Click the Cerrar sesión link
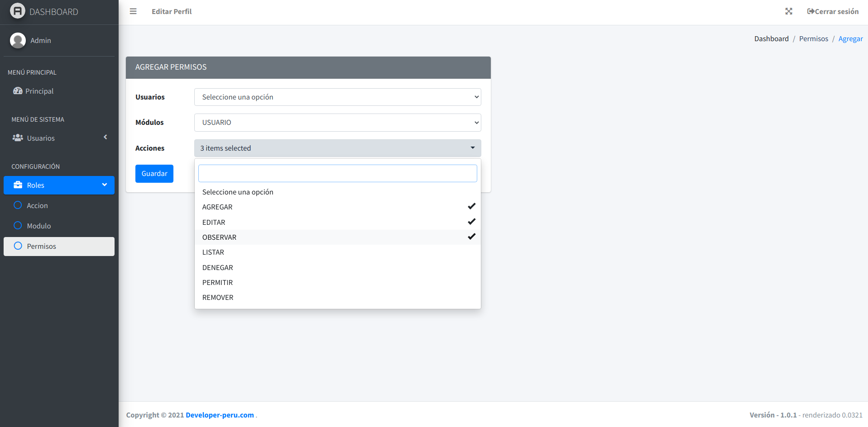This screenshot has width=868, height=427. pos(833,11)
